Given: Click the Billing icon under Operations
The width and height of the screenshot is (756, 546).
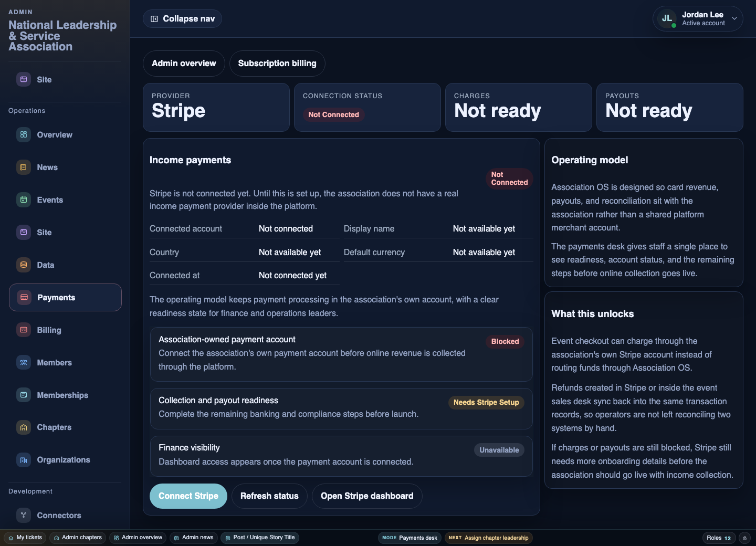Looking at the screenshot, I should [x=24, y=330].
